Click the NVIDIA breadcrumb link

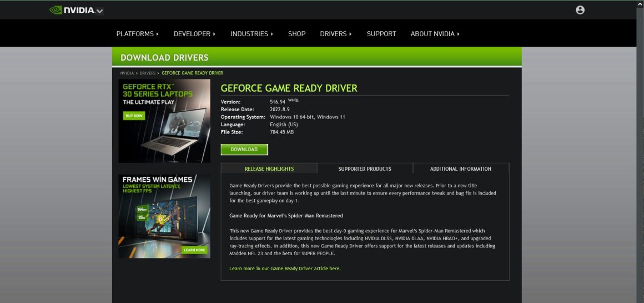(127, 73)
